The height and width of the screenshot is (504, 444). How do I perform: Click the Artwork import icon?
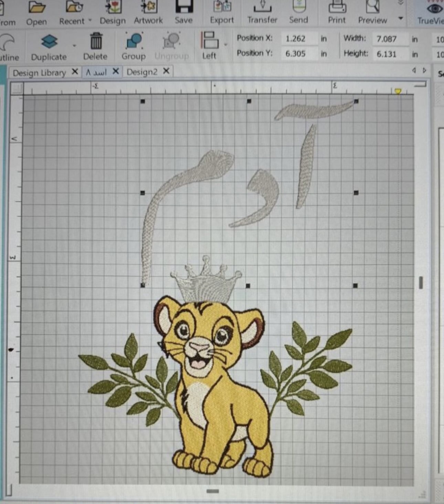pos(149,7)
